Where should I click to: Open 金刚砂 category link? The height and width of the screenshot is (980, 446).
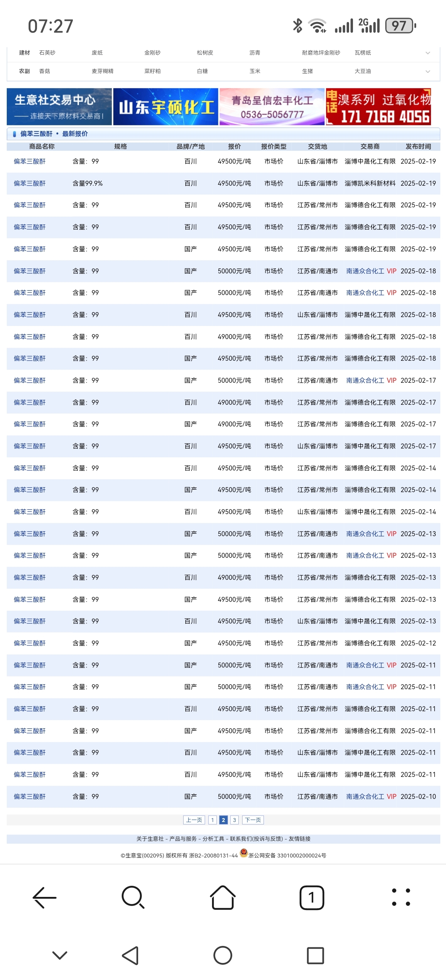[x=152, y=53]
